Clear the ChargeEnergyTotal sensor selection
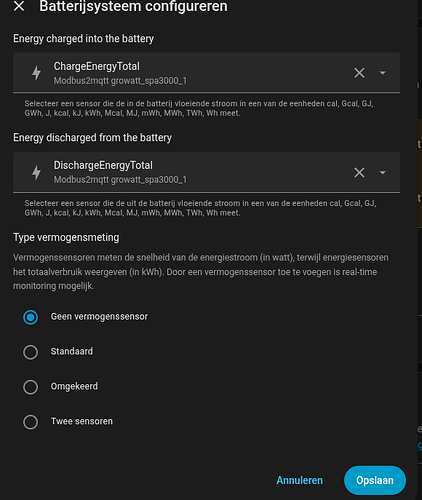The height and width of the screenshot is (500, 422). [x=359, y=73]
